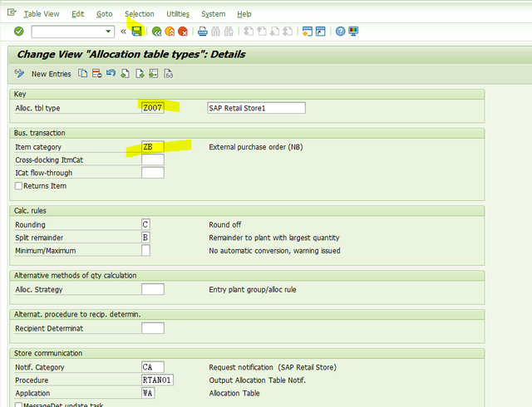The height and width of the screenshot is (407, 532).
Task: Open the Selection menu
Action: (x=140, y=14)
